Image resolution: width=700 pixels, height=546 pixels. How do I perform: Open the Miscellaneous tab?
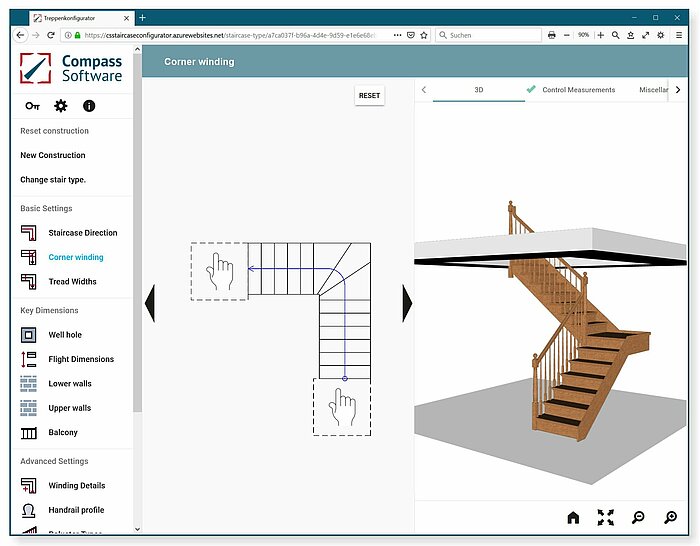pyautogui.click(x=653, y=90)
